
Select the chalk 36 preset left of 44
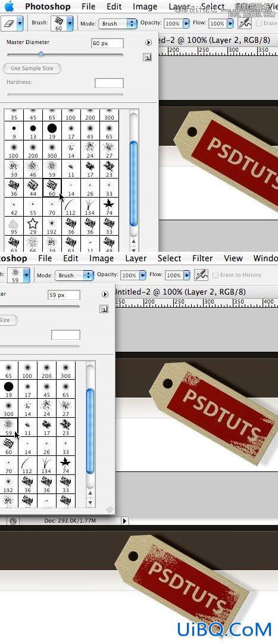coord(14,187)
